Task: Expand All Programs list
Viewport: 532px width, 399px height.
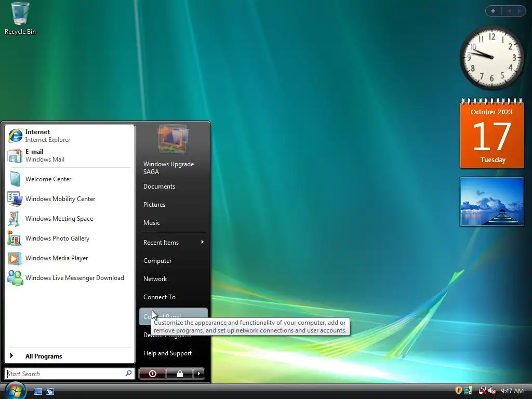Action: 70,356
